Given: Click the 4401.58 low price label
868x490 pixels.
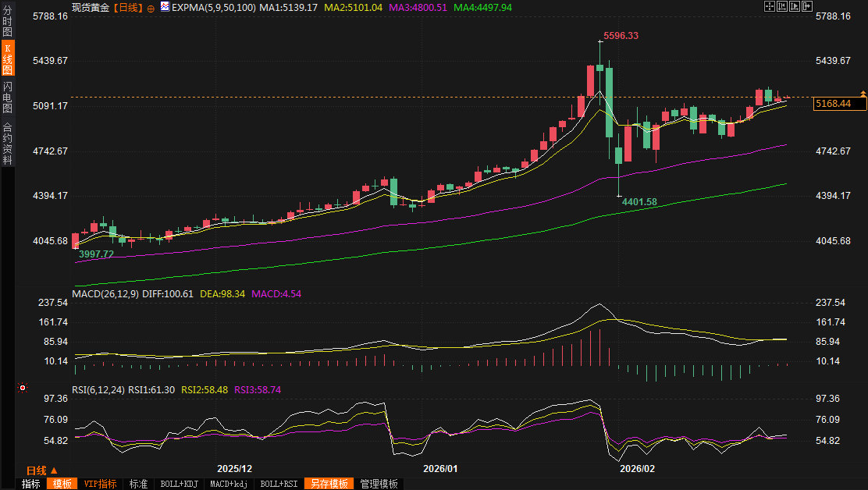Looking at the screenshot, I should pos(639,202).
